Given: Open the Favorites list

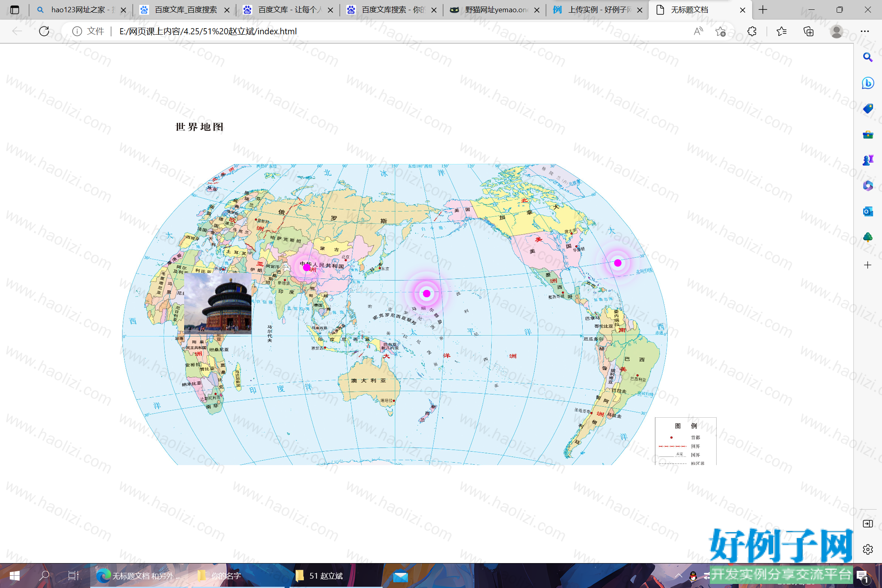Looking at the screenshot, I should click(x=782, y=31).
